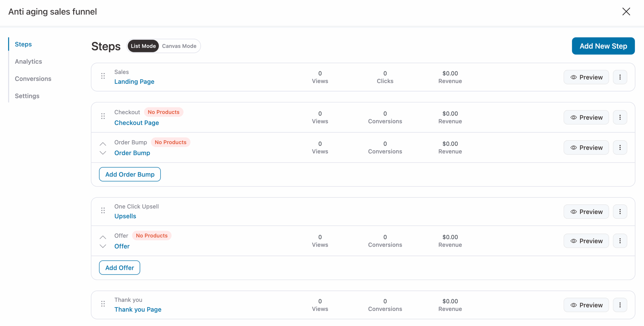This screenshot has width=644, height=326.
Task: Click No Products badge on Order Bump
Action: 171,142
